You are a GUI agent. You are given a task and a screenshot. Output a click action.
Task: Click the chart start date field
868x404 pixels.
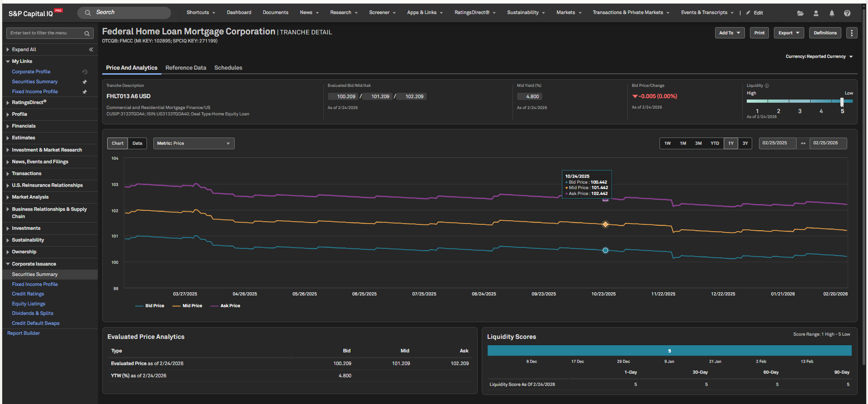[777, 143]
